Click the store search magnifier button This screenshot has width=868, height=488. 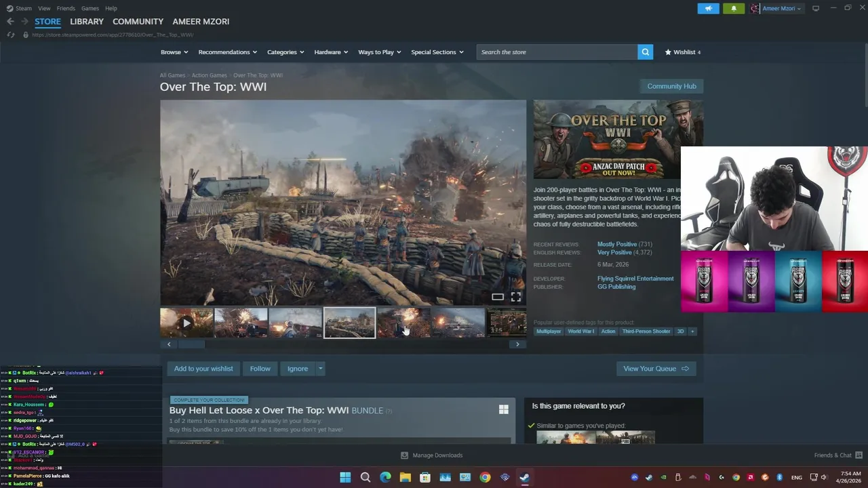coord(646,52)
